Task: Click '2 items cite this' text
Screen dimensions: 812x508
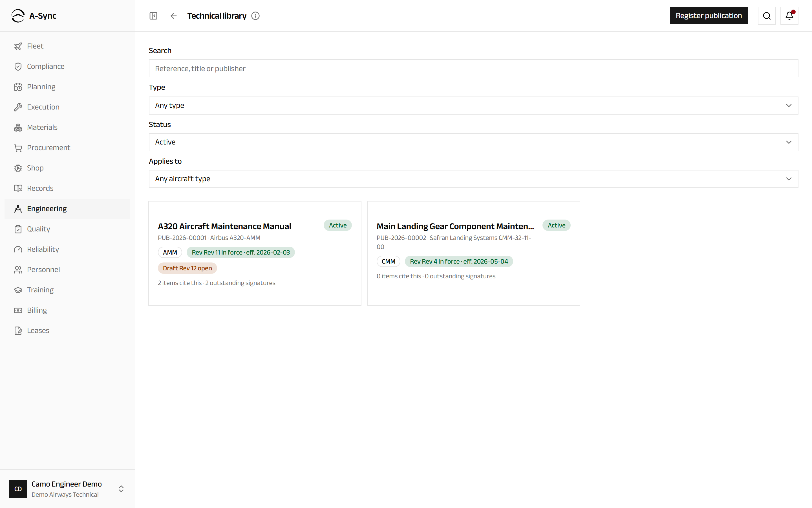Action: tap(180, 283)
